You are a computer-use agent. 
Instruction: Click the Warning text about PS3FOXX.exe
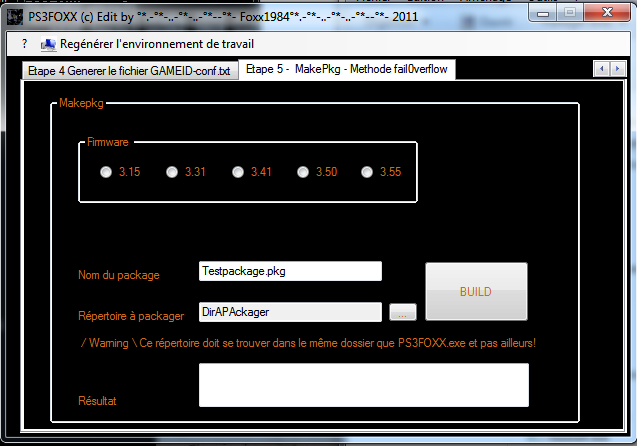coord(308,343)
